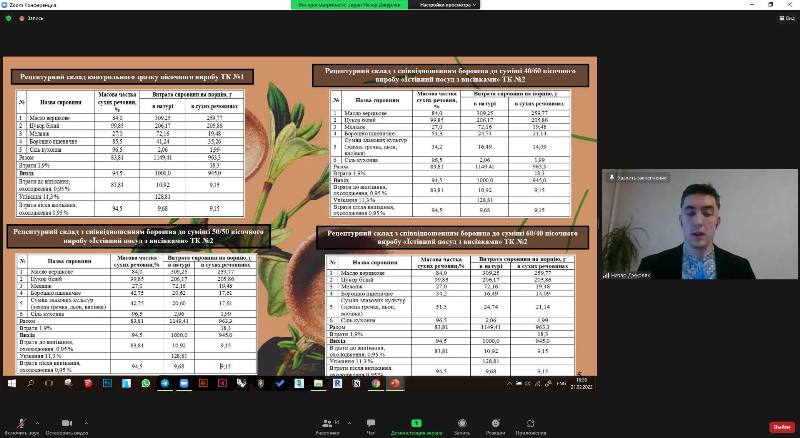Click the green Share Screen button
Screen dimensions: 800x438
416,426
